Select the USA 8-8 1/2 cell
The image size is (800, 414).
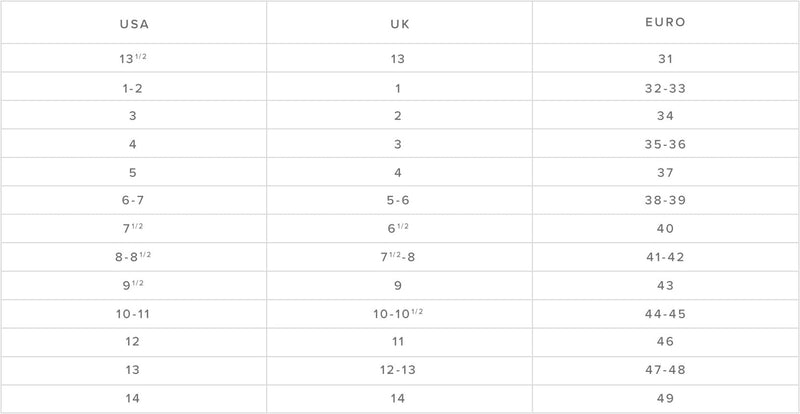click(133, 256)
